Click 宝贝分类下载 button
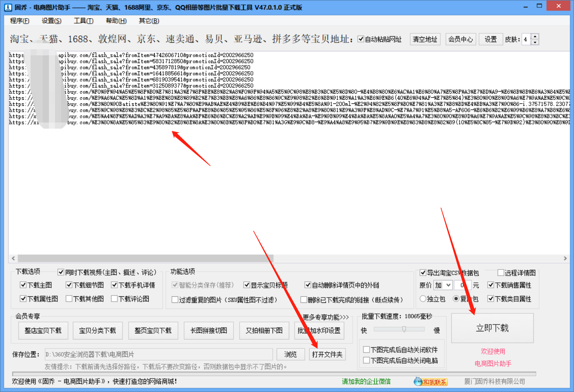 point(97,331)
